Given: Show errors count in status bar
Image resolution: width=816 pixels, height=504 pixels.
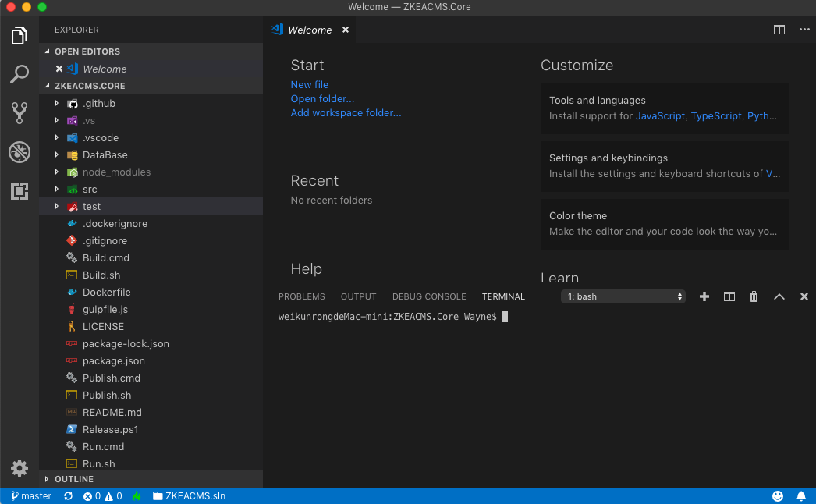Looking at the screenshot, I should pos(92,496).
